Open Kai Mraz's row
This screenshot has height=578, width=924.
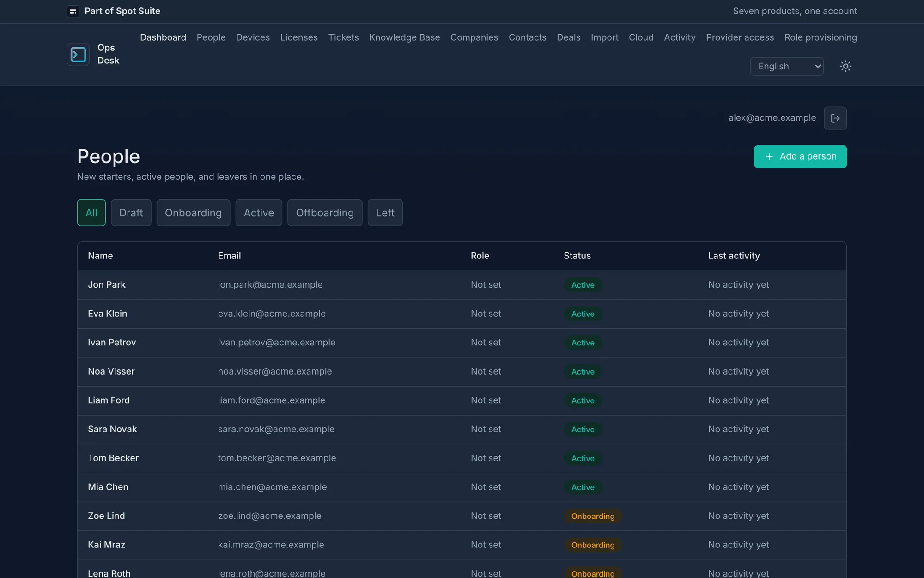462,545
